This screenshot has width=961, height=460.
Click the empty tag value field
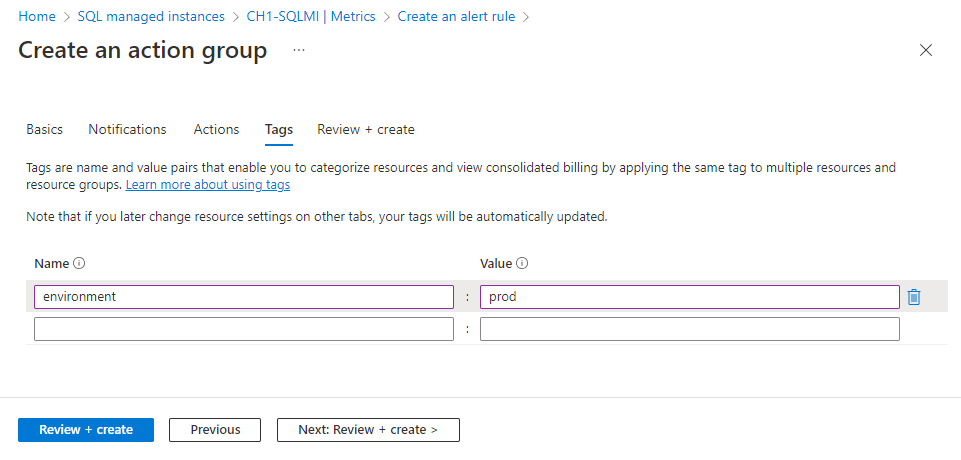pos(690,329)
